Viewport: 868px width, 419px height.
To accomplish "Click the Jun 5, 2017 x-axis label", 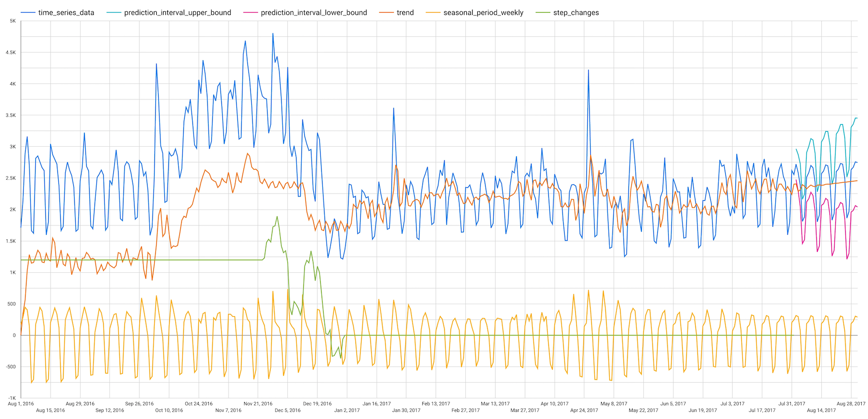I will click(673, 404).
